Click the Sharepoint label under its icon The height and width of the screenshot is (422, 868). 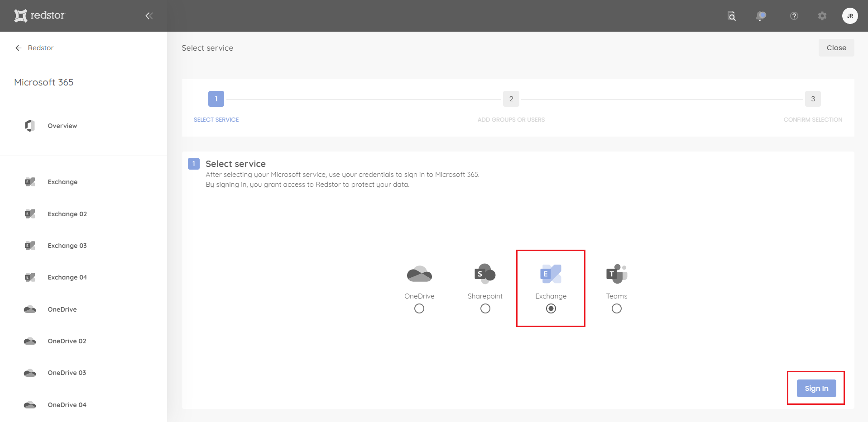485,296
